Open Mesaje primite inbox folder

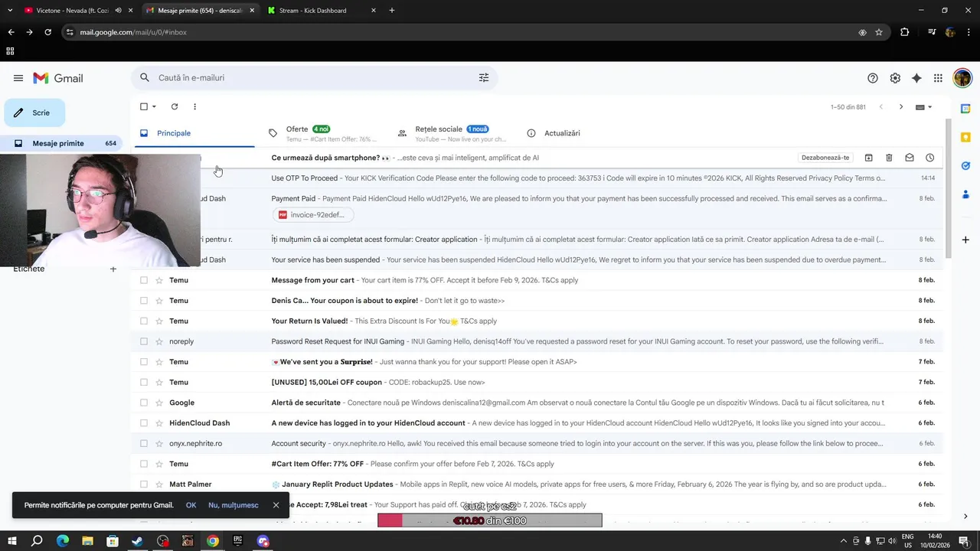61,143
